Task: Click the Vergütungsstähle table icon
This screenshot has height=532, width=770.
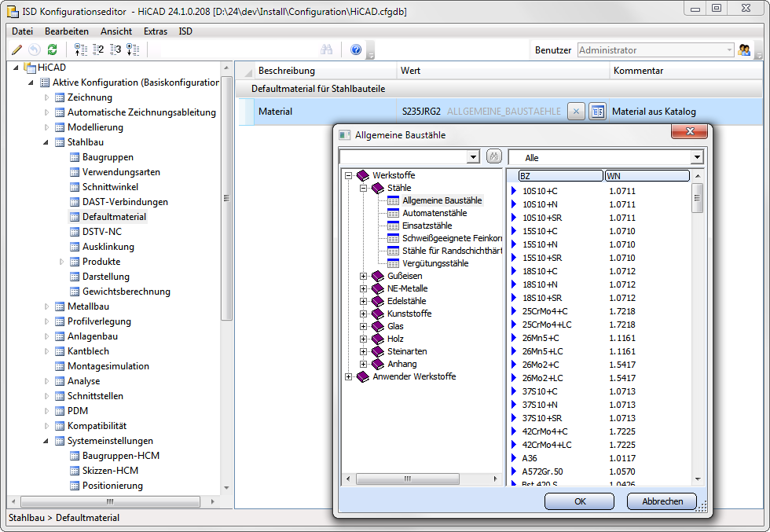Action: tap(394, 263)
